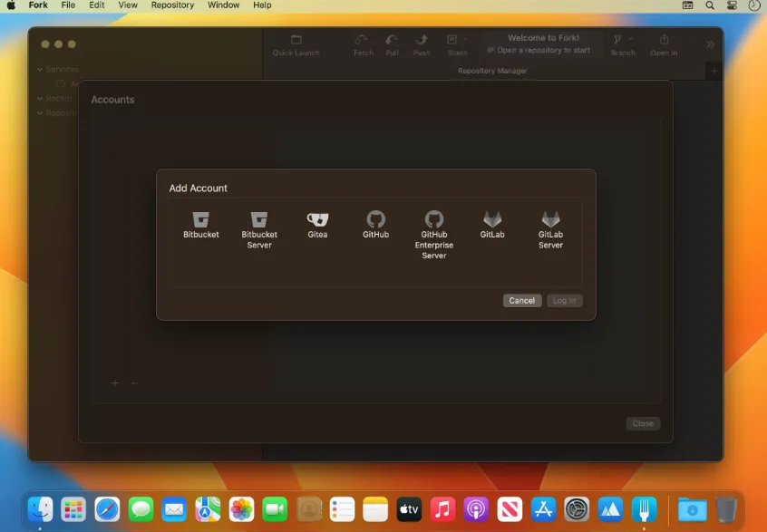Image resolution: width=767 pixels, height=532 pixels.
Task: Open App Store from the Dock
Action: [x=543, y=509]
